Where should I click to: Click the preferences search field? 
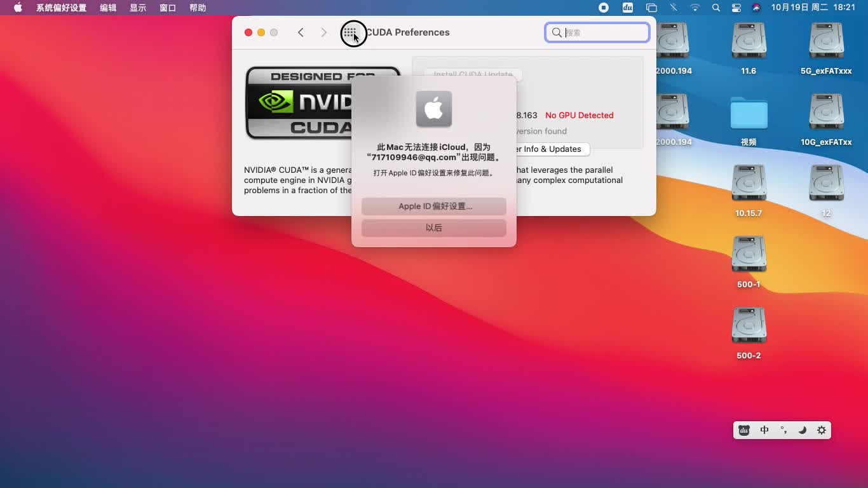coord(597,32)
